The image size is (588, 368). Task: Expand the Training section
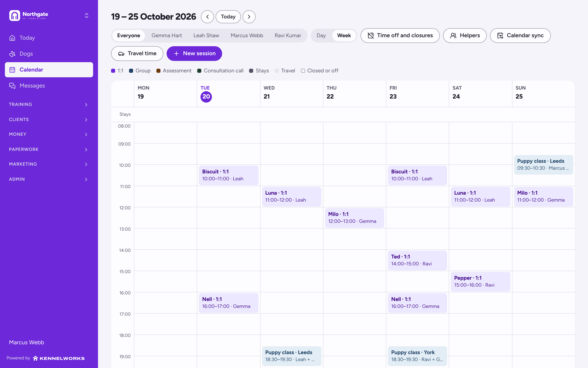[x=49, y=104]
